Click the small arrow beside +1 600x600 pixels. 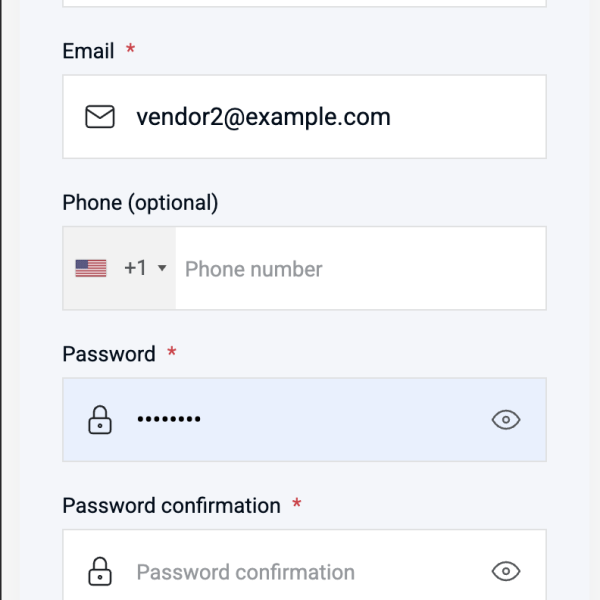(x=162, y=269)
